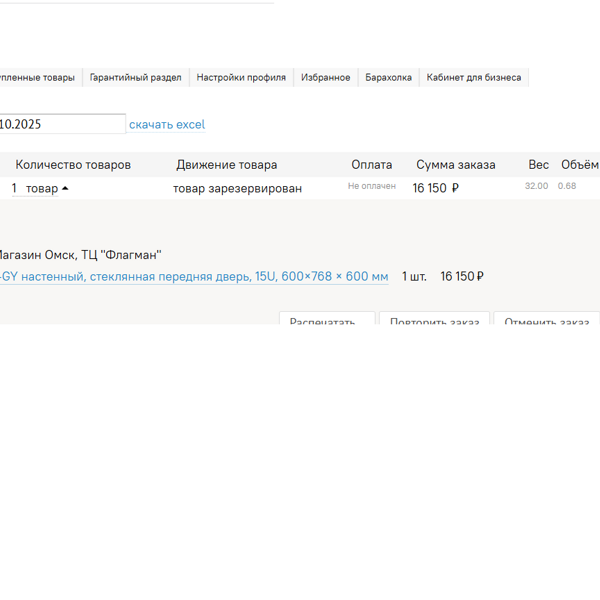Click the "Количество товаров" column header
The width and height of the screenshot is (600, 600).
click(x=73, y=165)
